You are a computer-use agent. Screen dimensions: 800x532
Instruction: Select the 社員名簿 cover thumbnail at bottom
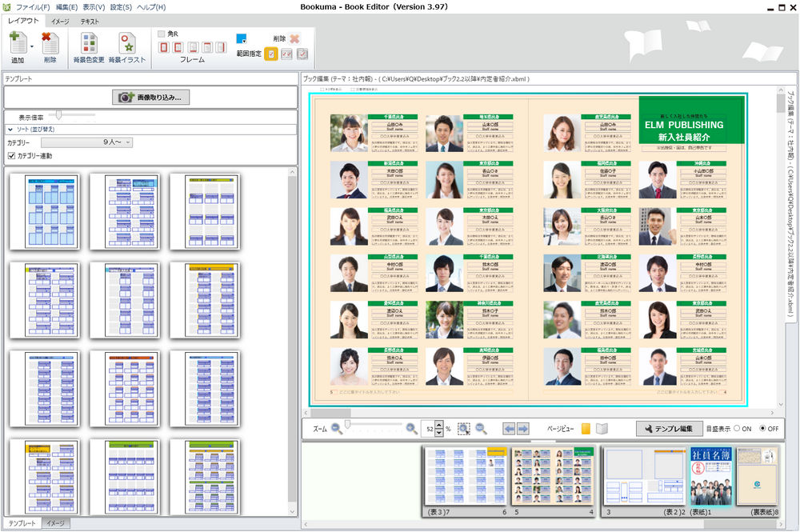point(710,475)
